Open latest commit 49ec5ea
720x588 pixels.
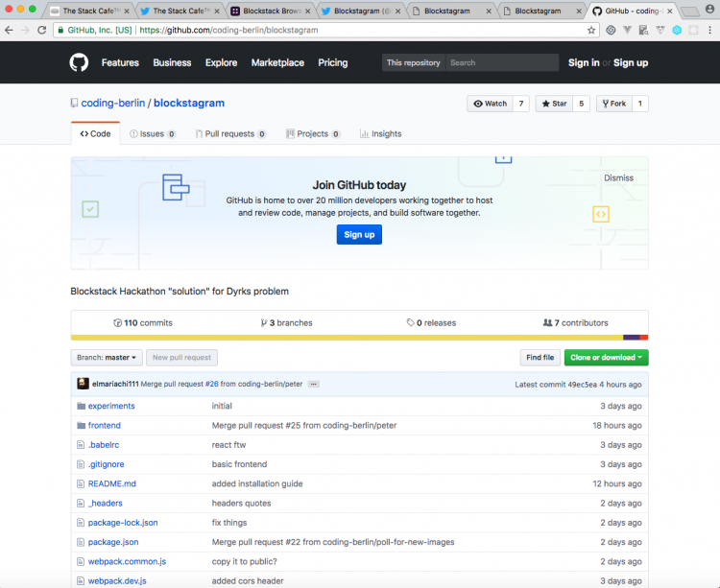(x=583, y=385)
